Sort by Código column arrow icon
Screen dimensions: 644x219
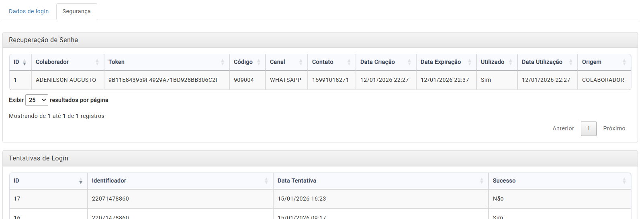click(x=259, y=62)
